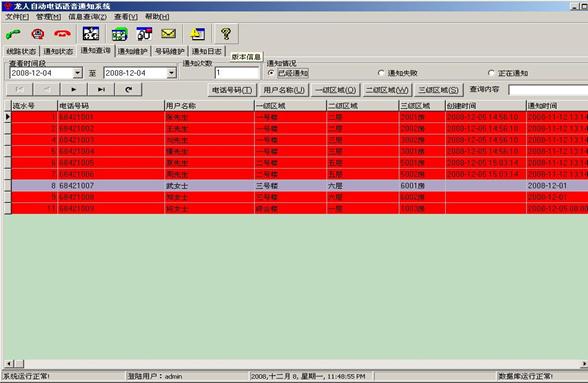The width and height of the screenshot is (588, 383).
Task: Click the 2008-12-01 cell in highlighted row
Action: (x=557, y=186)
